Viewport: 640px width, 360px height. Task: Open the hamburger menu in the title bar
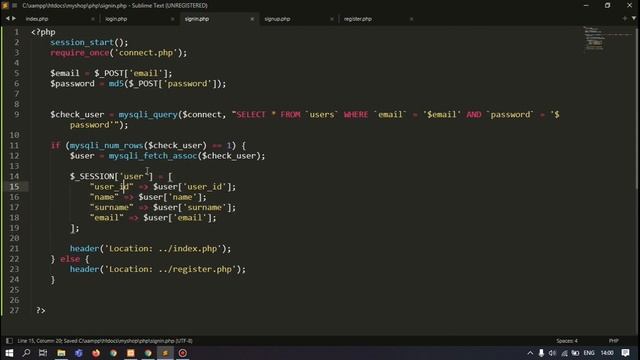tap(15, 5)
